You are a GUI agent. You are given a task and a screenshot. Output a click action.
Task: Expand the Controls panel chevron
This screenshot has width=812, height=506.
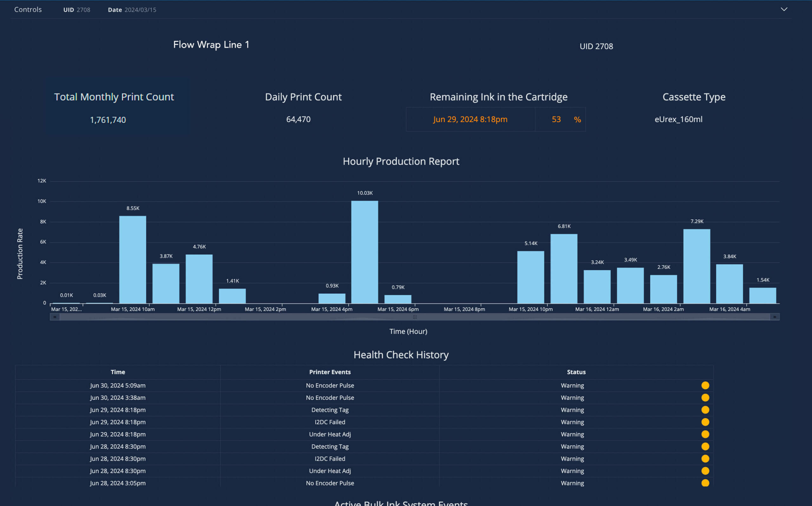click(x=784, y=10)
